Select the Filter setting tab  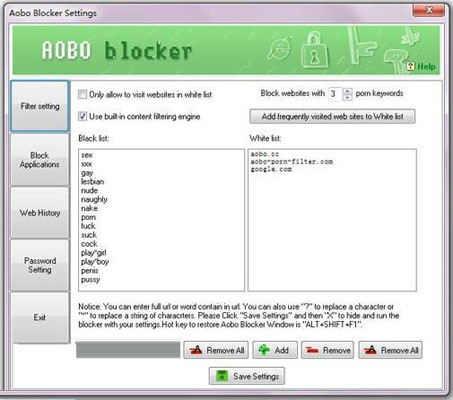click(x=40, y=106)
